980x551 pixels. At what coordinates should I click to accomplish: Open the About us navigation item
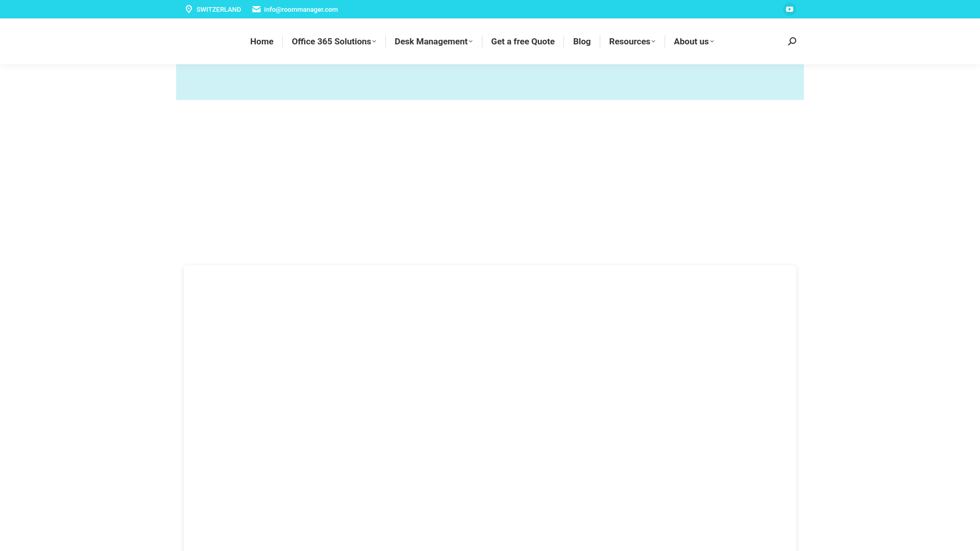(x=691, y=41)
